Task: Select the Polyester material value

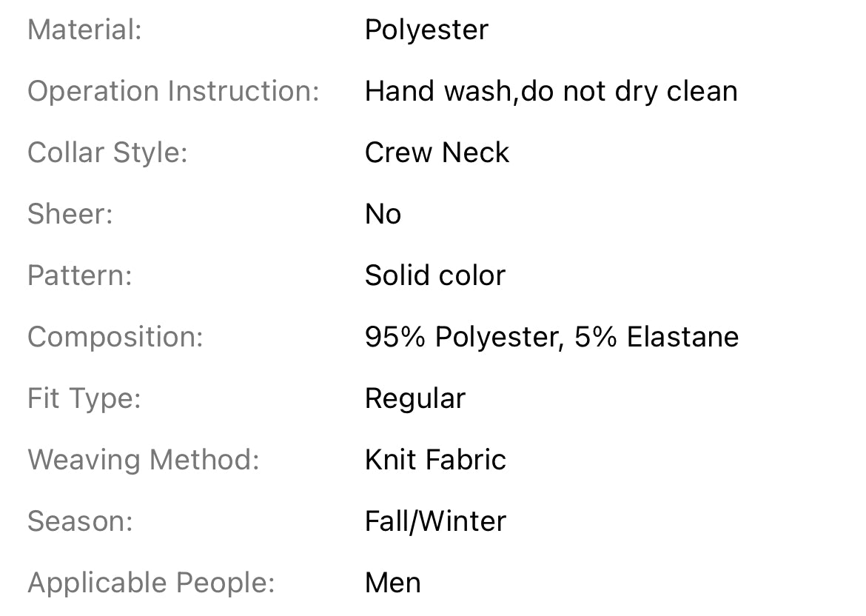Action: click(426, 30)
